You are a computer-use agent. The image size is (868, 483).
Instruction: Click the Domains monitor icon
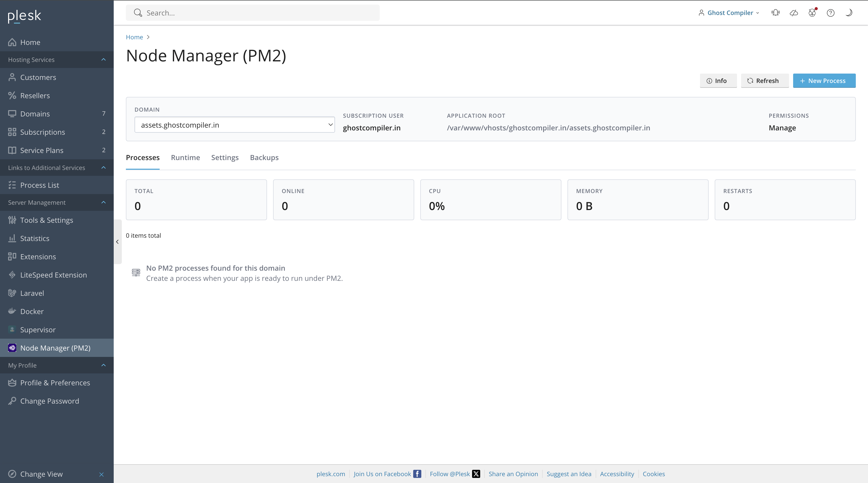point(12,114)
